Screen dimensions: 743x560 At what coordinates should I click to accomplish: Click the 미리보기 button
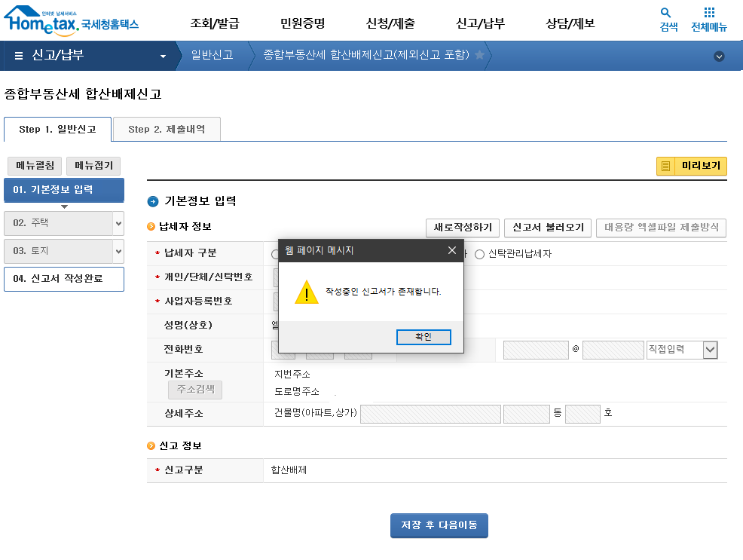691,166
